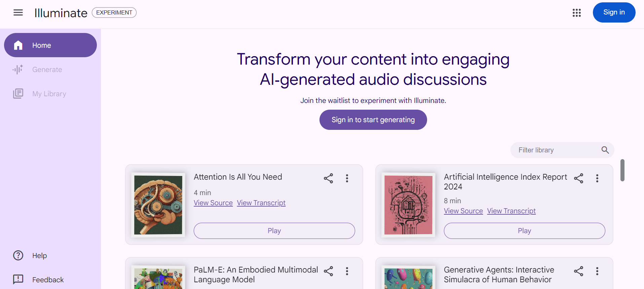Image resolution: width=644 pixels, height=289 pixels.
Task: Share Attention Is All You Need
Action: 328,178
